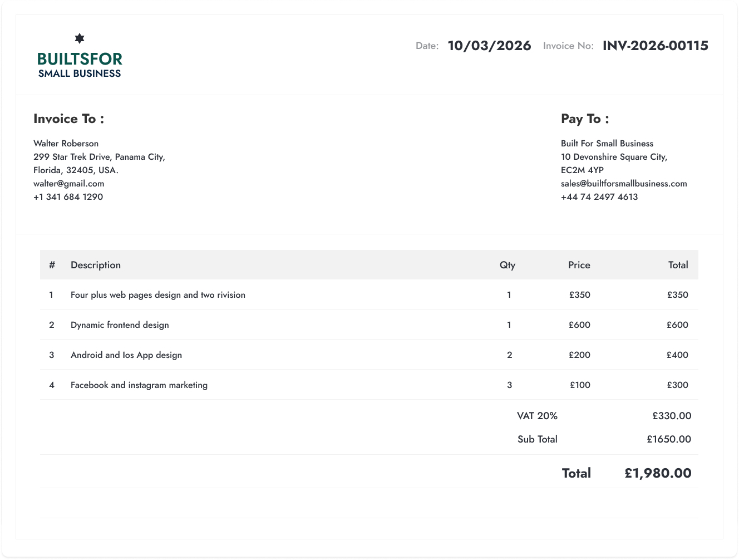Screen dimensions: 739x560
Task: Select 'Dynamic frontend design' description
Action: coord(120,325)
